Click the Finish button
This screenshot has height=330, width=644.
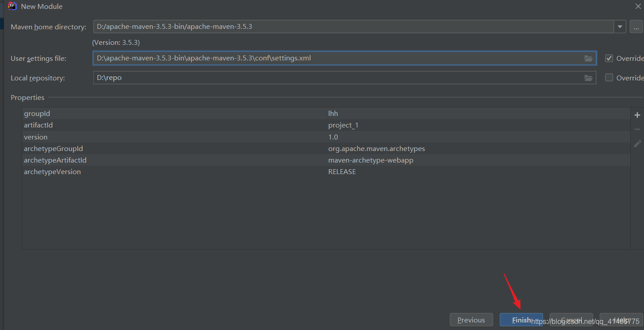[x=521, y=320]
